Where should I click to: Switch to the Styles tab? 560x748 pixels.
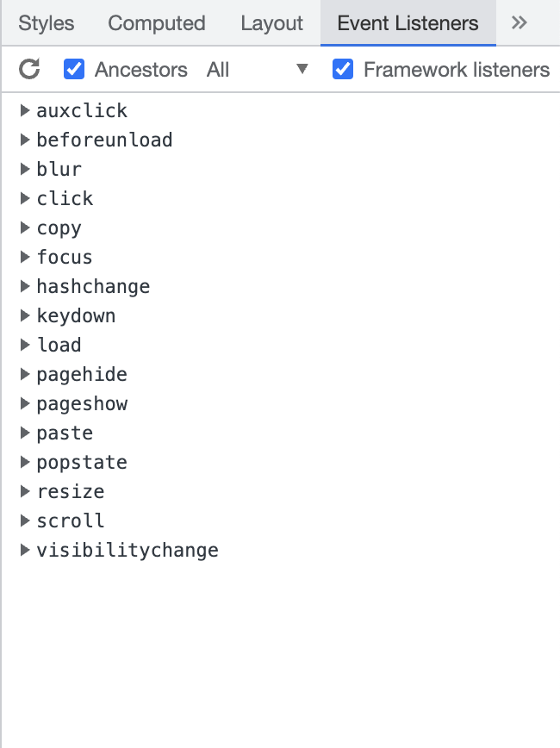point(45,23)
